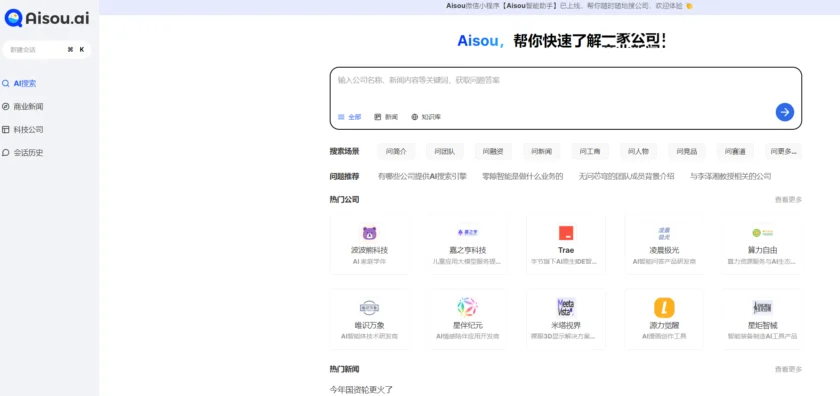The width and height of the screenshot is (840, 396).
Task: Click the 问简介 scenario chip
Action: (x=396, y=152)
